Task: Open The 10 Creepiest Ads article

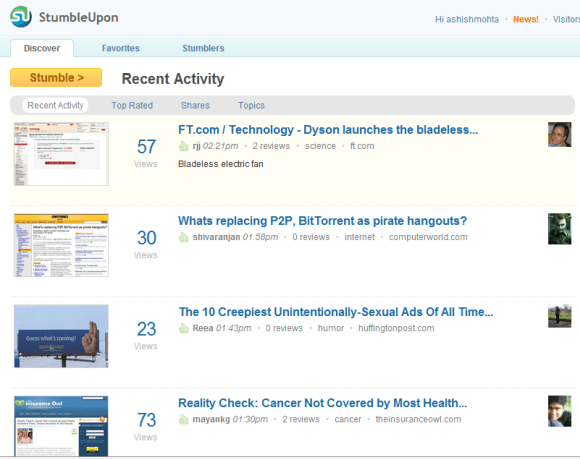Action: coord(336,312)
